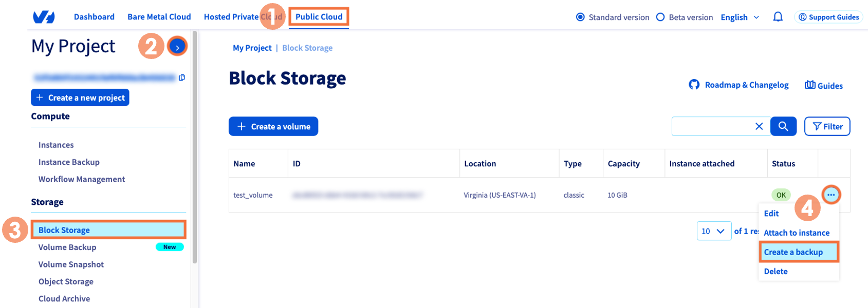Select the Beta version radio button
Image resolution: width=868 pixels, height=308 pixels.
(660, 17)
